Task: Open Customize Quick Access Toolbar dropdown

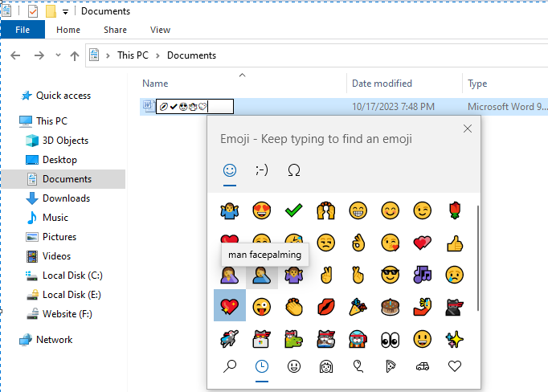Action: [x=65, y=12]
